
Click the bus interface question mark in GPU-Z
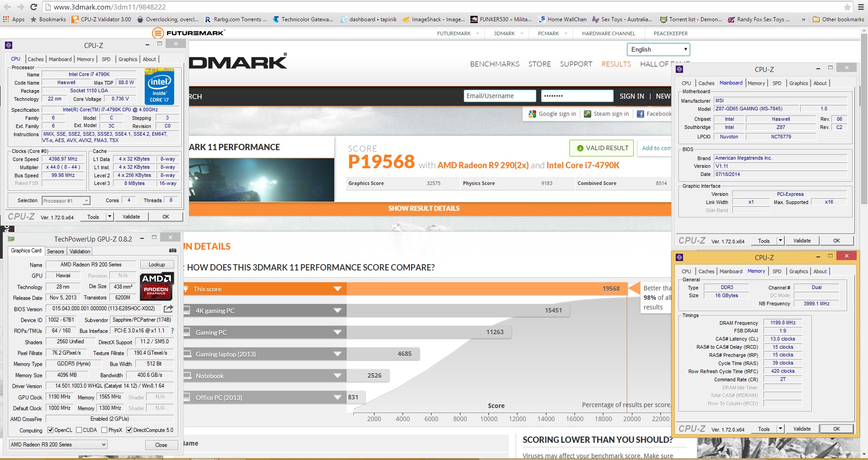point(172,331)
